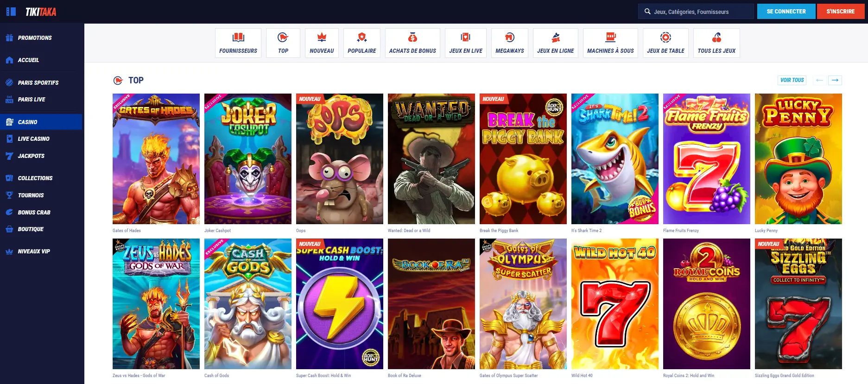Click the search magnifier icon

point(647,12)
